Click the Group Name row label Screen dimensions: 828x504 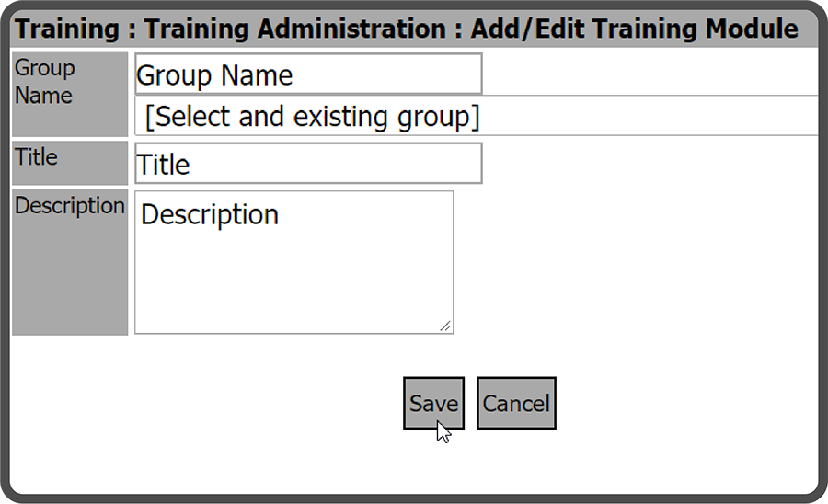point(45,82)
